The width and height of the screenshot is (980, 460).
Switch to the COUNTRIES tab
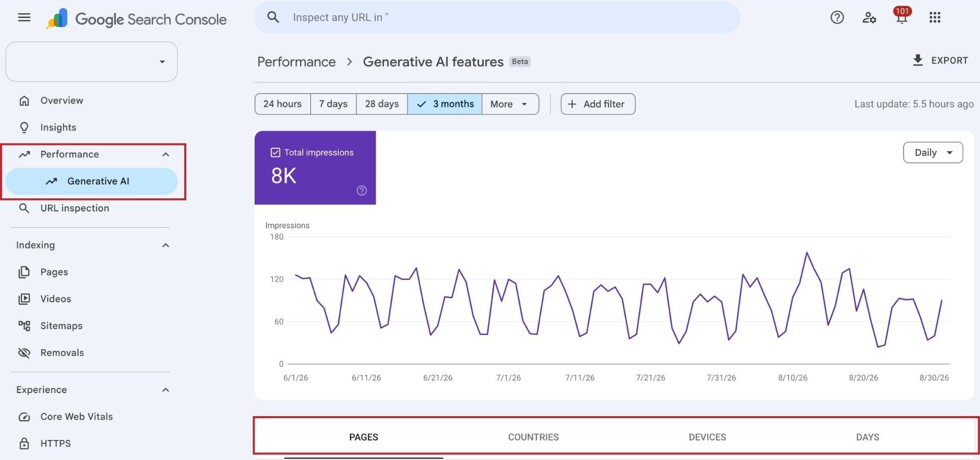[x=533, y=437]
